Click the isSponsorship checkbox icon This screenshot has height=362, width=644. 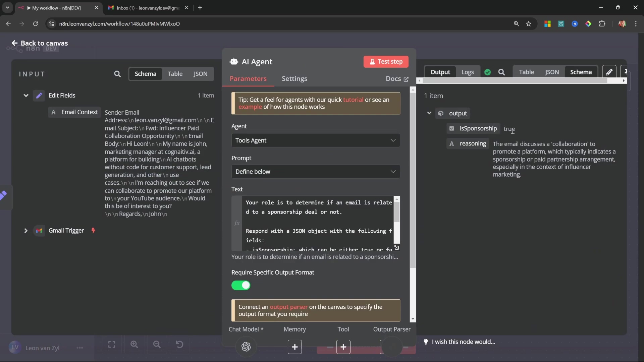click(452, 128)
